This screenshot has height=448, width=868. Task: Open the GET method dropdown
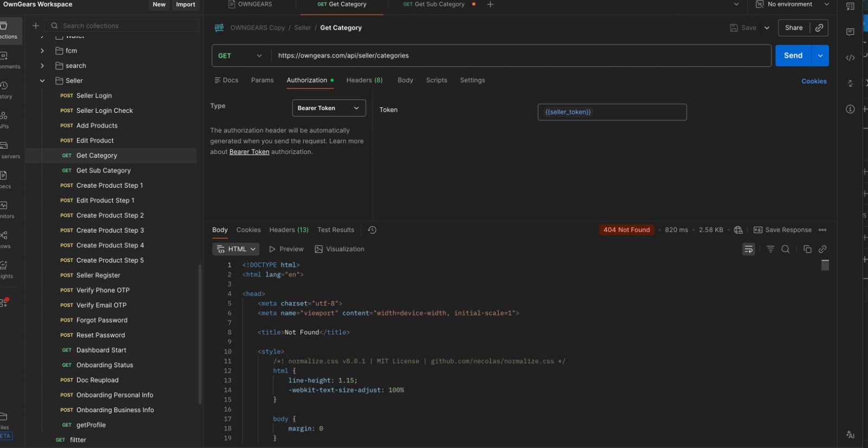pyautogui.click(x=240, y=56)
